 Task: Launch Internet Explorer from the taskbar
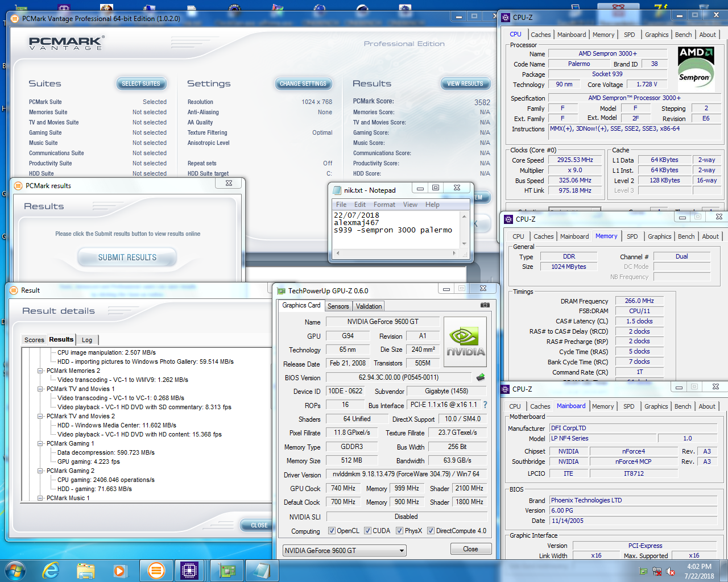coord(51,570)
